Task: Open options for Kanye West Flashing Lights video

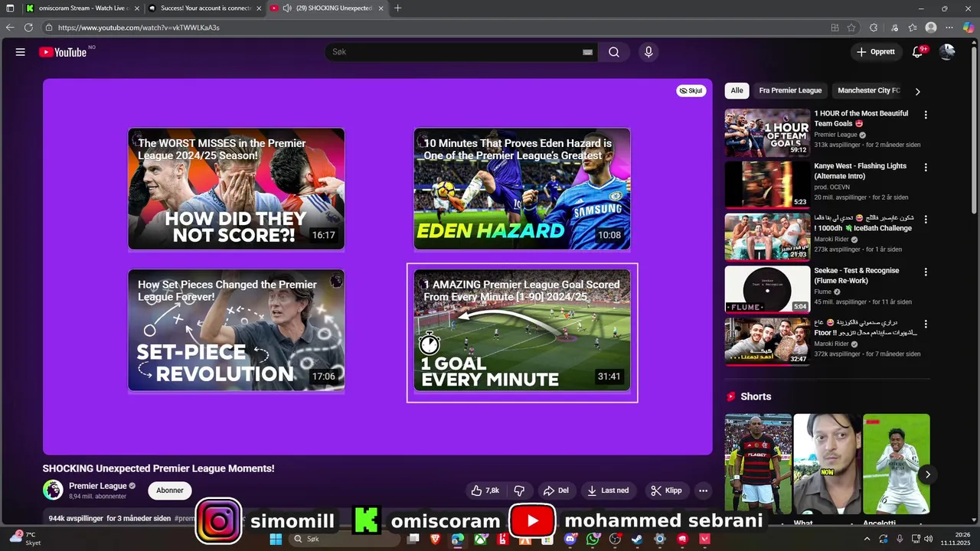Action: click(926, 167)
